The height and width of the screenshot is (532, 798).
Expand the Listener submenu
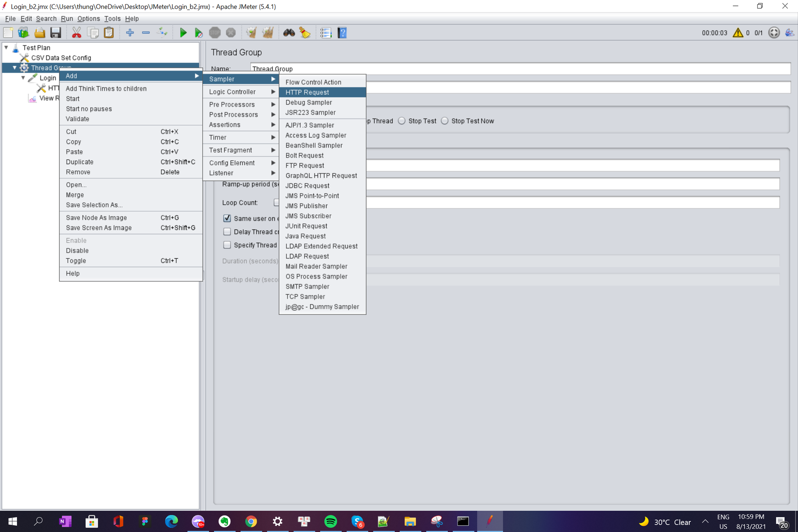coord(242,173)
